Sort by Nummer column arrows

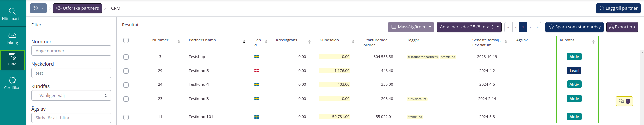click(x=179, y=42)
